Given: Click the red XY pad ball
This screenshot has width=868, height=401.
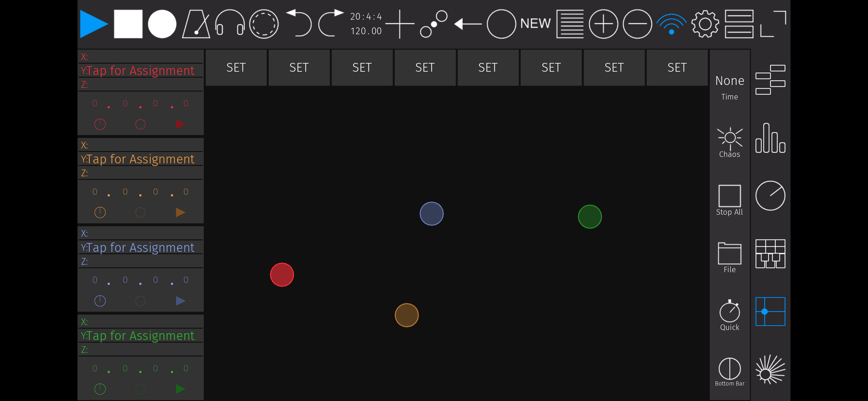Looking at the screenshot, I should click(x=282, y=275).
